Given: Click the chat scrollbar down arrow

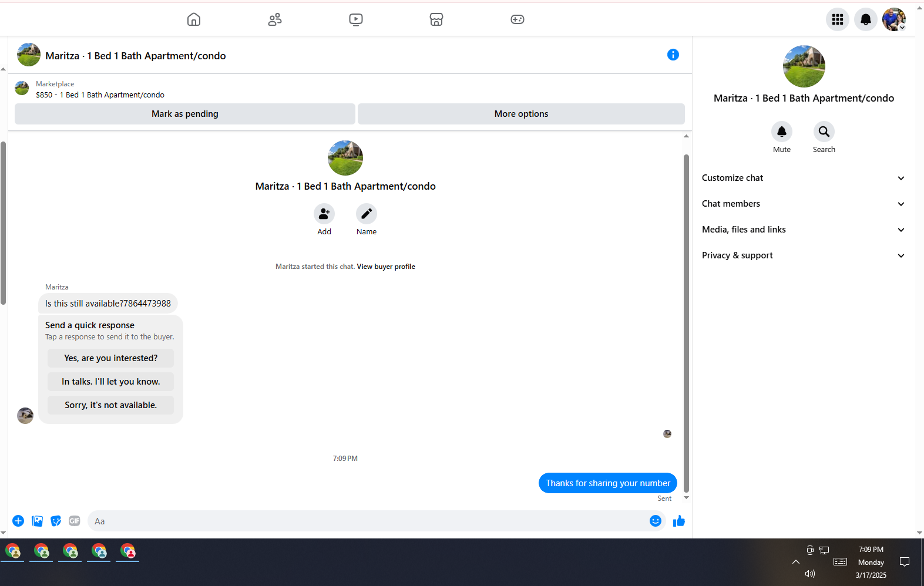Looking at the screenshot, I should tap(686, 498).
